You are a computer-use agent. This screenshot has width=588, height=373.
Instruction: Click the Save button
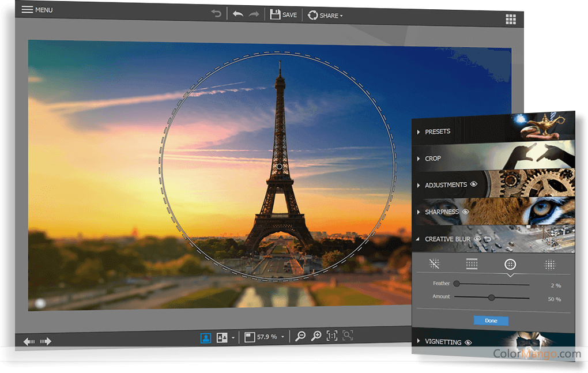click(x=284, y=14)
